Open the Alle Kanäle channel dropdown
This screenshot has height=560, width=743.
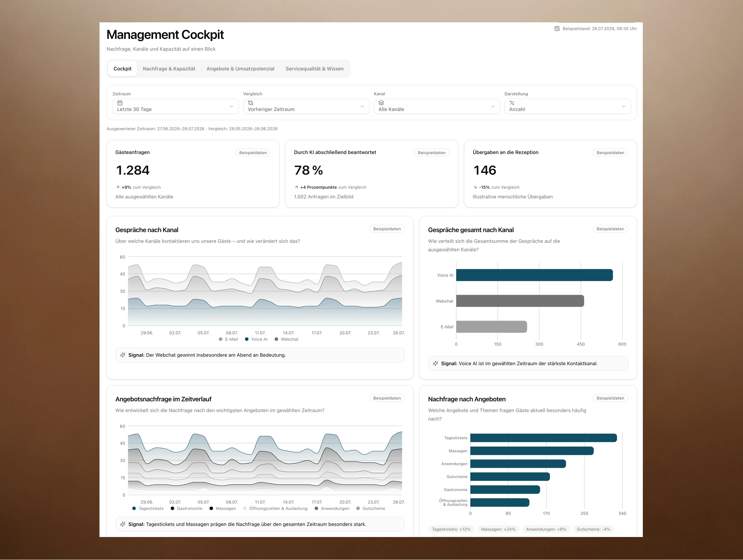pos(437,107)
